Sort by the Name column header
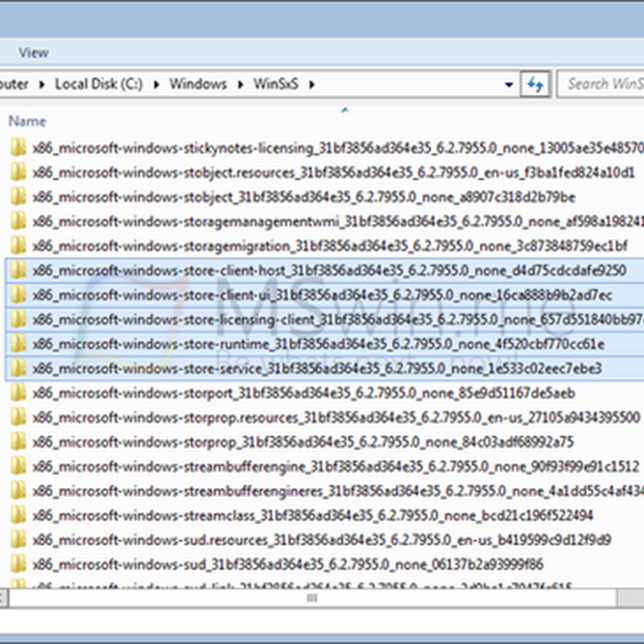644x644 pixels. point(27,122)
